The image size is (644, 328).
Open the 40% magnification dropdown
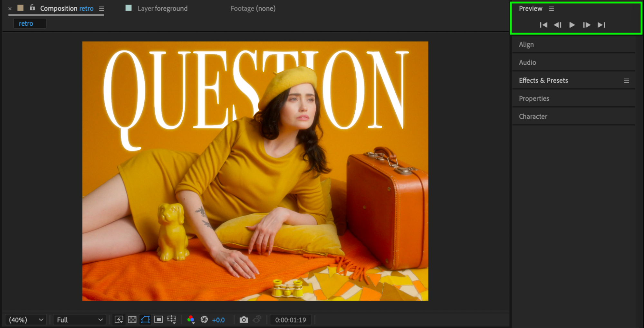tap(26, 320)
